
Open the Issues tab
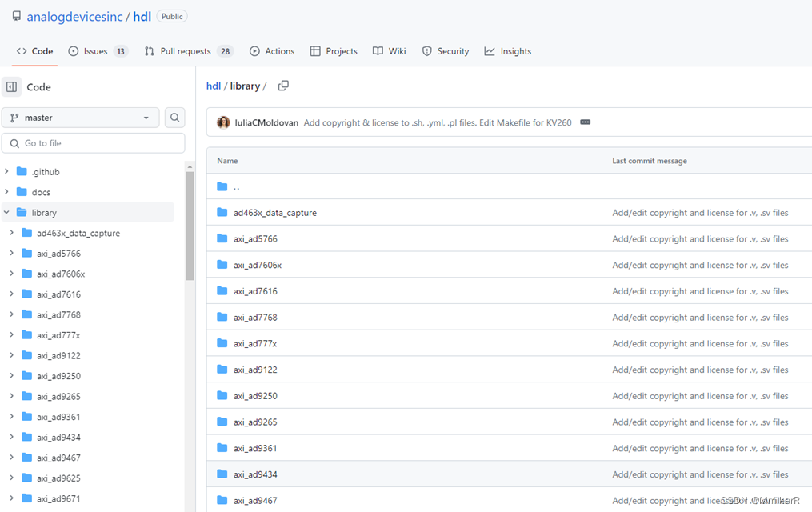(98, 51)
